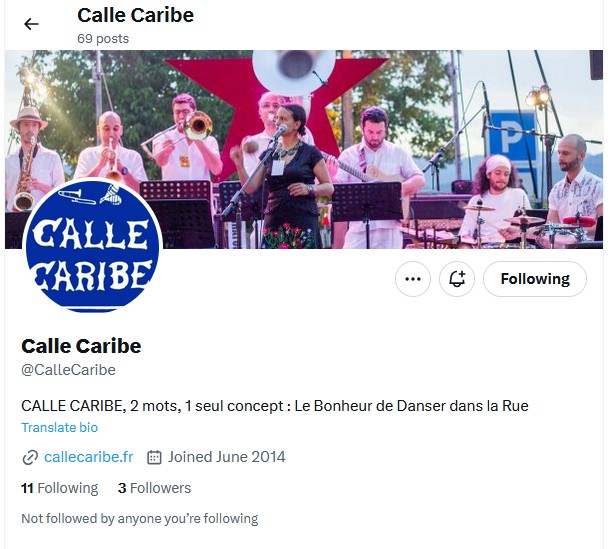Click the calendar icon next to Joined date
The width and height of the screenshot is (616, 549).
pyautogui.click(x=154, y=457)
